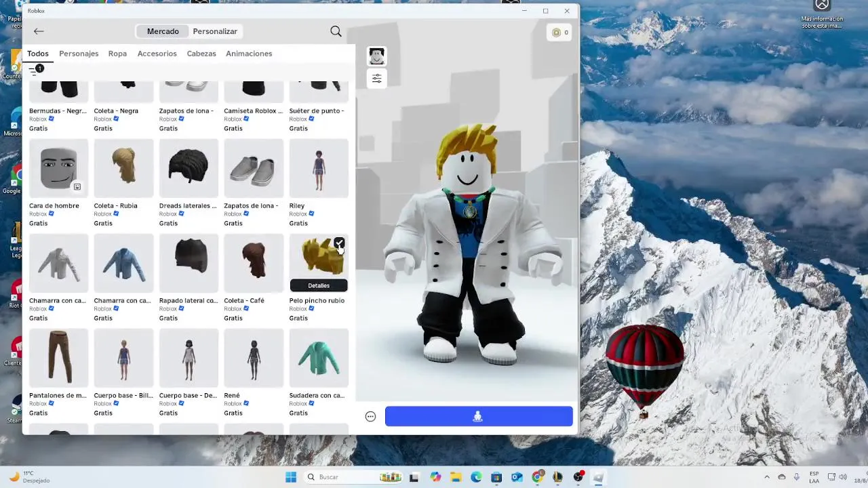
Task: Select the green Sudadera con capucha thumbnail
Action: (319, 358)
